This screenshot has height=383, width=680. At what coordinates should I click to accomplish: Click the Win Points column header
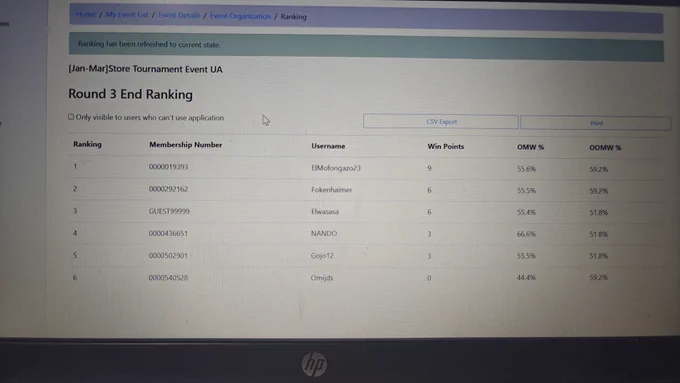click(x=445, y=147)
